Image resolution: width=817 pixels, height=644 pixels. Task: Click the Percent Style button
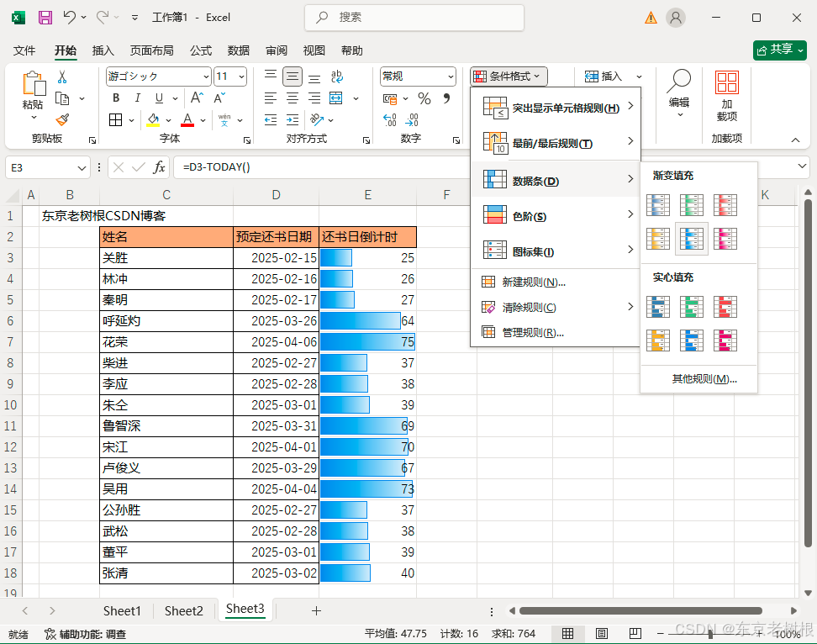pos(424,98)
